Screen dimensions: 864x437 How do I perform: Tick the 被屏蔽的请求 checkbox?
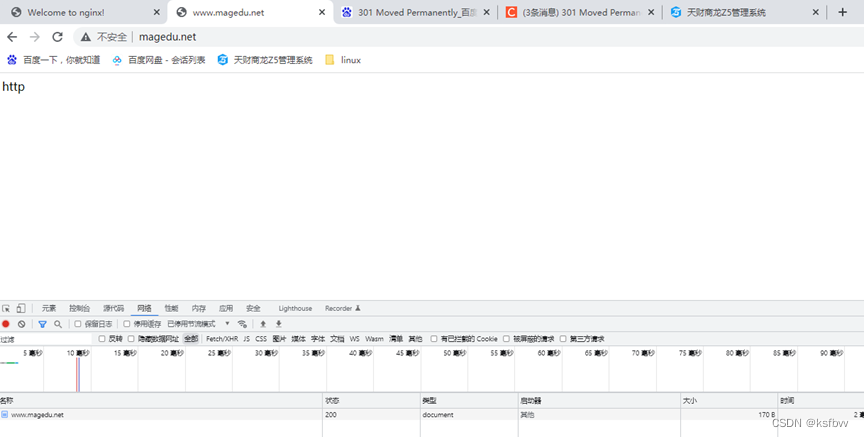[506, 339]
